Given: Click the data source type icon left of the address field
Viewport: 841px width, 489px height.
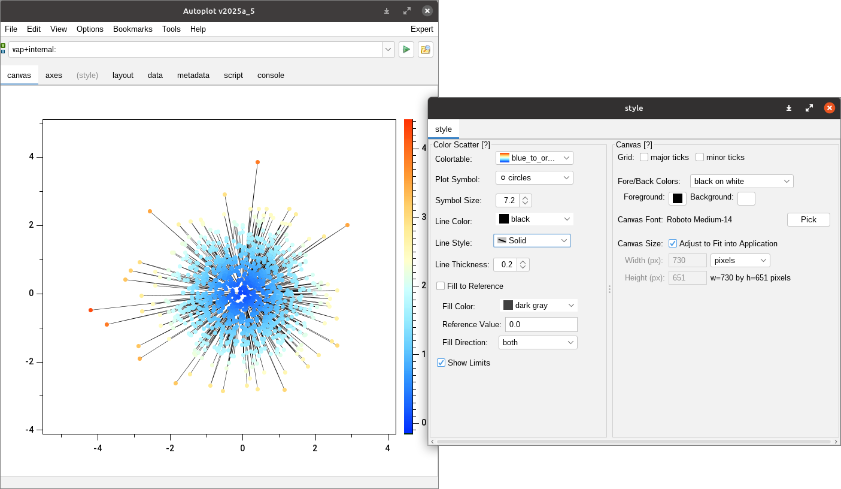Looking at the screenshot, I should (x=5, y=49).
